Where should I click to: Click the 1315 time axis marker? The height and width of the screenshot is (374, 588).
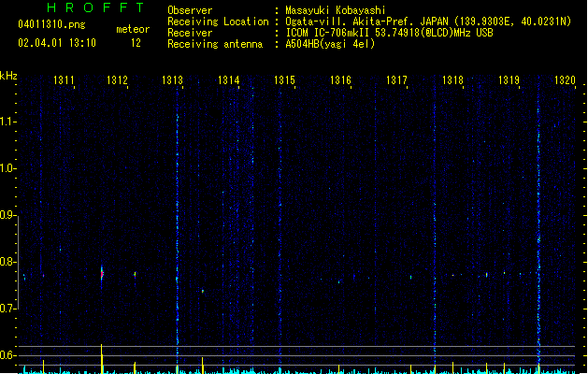pyautogui.click(x=284, y=79)
